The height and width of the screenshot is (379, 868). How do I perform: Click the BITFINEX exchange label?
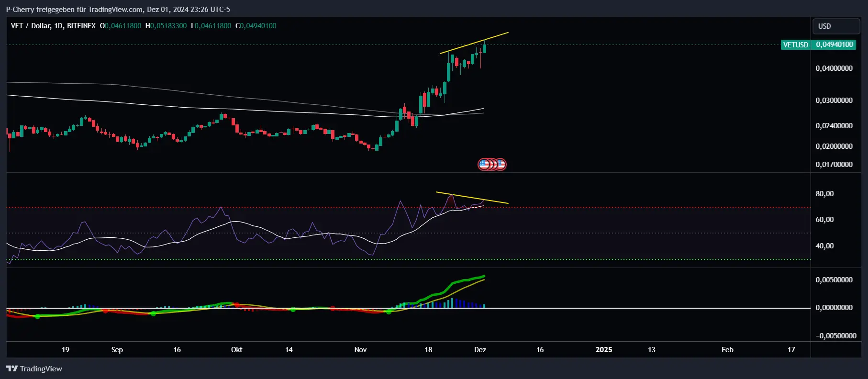81,26
